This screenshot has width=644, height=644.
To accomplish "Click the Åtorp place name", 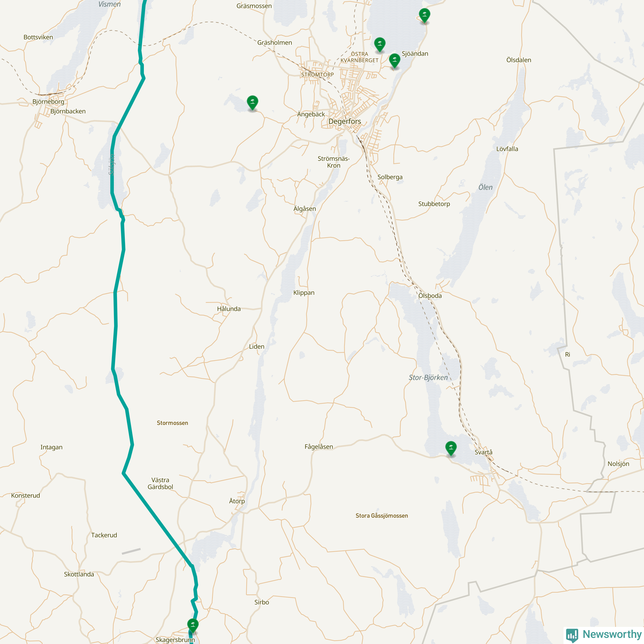I will pyautogui.click(x=237, y=501).
